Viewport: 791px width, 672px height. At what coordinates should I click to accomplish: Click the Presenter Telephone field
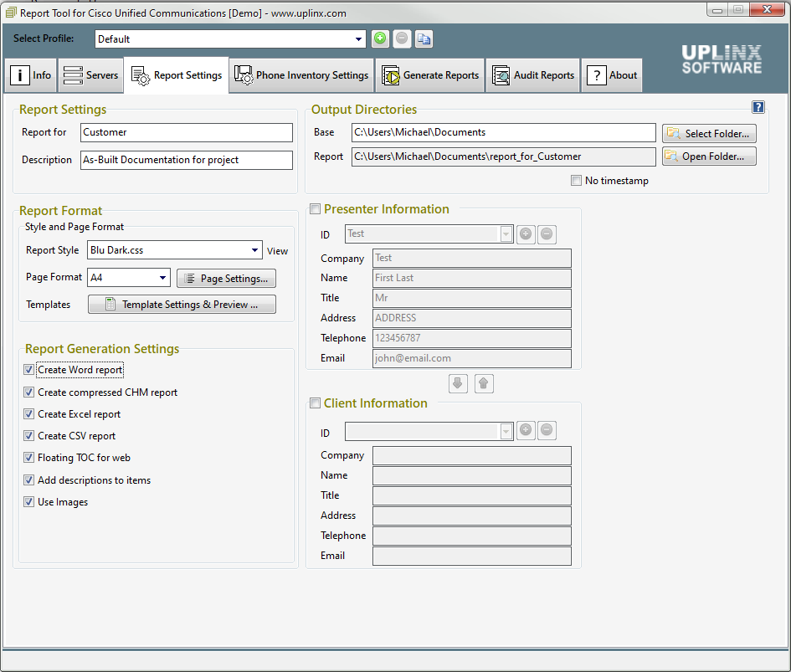(x=472, y=338)
